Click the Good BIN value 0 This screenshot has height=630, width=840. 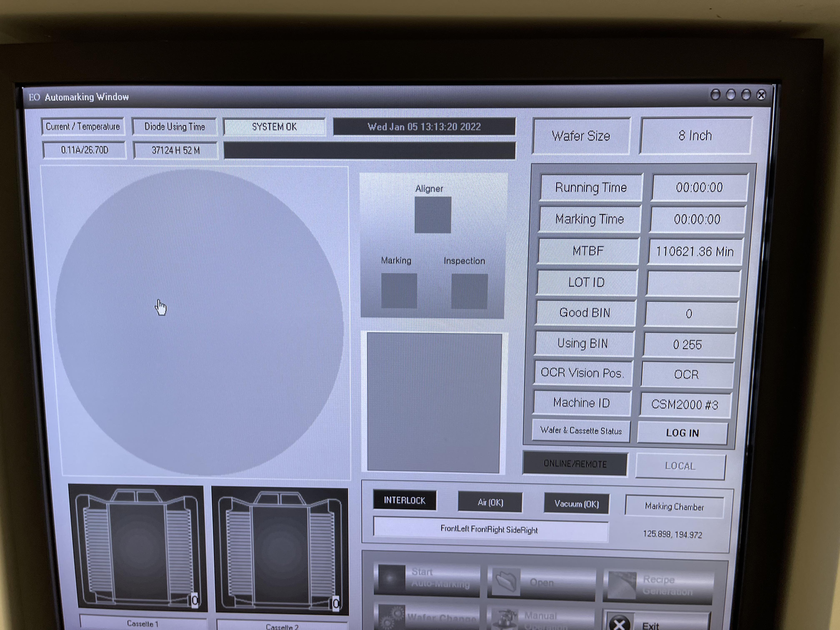(691, 314)
